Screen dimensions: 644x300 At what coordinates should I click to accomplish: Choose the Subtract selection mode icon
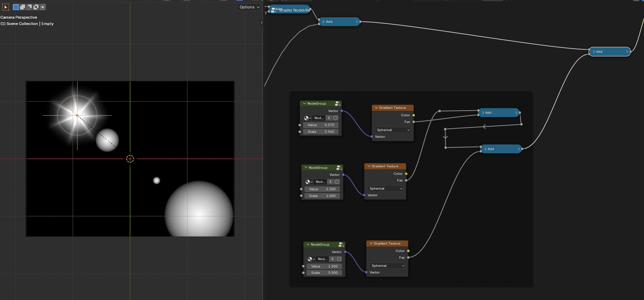pos(29,7)
